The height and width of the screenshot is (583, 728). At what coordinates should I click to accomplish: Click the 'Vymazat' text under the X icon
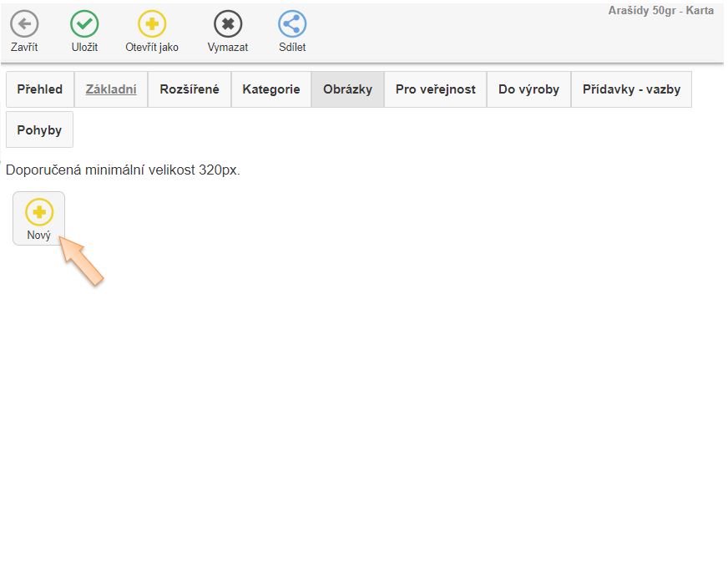pyautogui.click(x=228, y=48)
